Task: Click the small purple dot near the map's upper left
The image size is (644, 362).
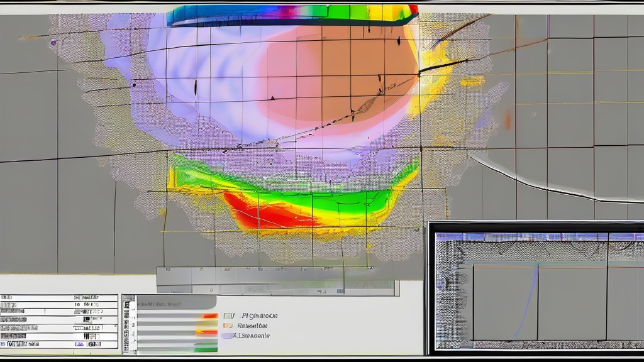Action: pos(53,43)
